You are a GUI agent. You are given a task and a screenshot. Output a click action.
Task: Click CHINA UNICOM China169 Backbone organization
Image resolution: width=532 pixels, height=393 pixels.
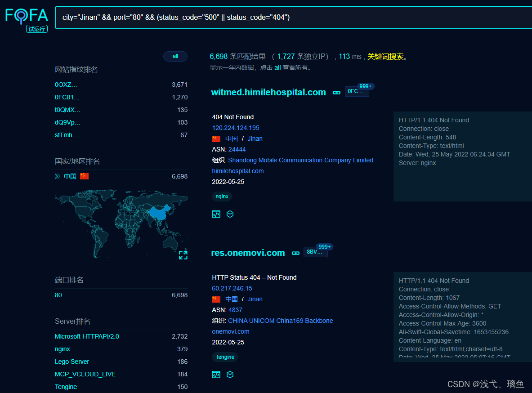pos(281,321)
